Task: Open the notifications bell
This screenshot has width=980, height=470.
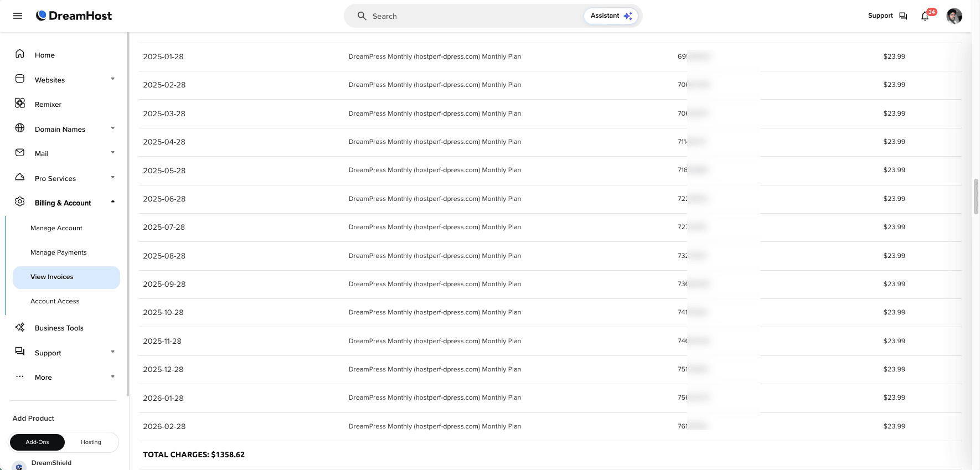Action: (925, 17)
